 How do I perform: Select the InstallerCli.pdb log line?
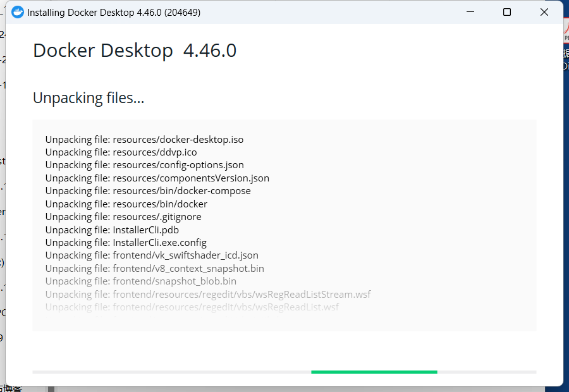click(x=112, y=230)
